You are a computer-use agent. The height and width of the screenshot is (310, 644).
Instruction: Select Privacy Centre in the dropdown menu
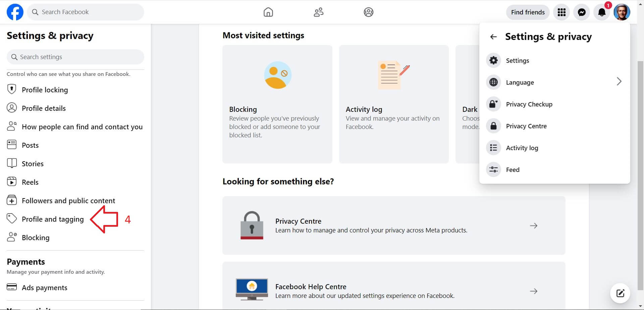pos(554,126)
